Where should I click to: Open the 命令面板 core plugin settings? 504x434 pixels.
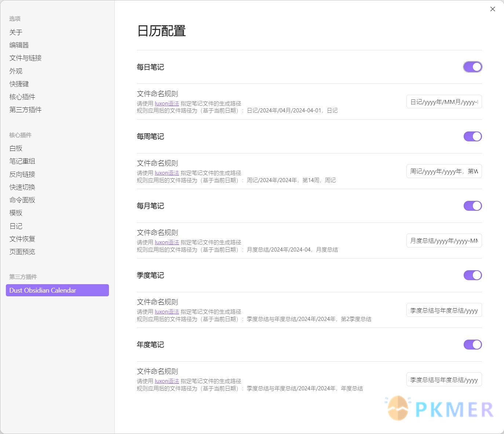pyautogui.click(x=22, y=200)
